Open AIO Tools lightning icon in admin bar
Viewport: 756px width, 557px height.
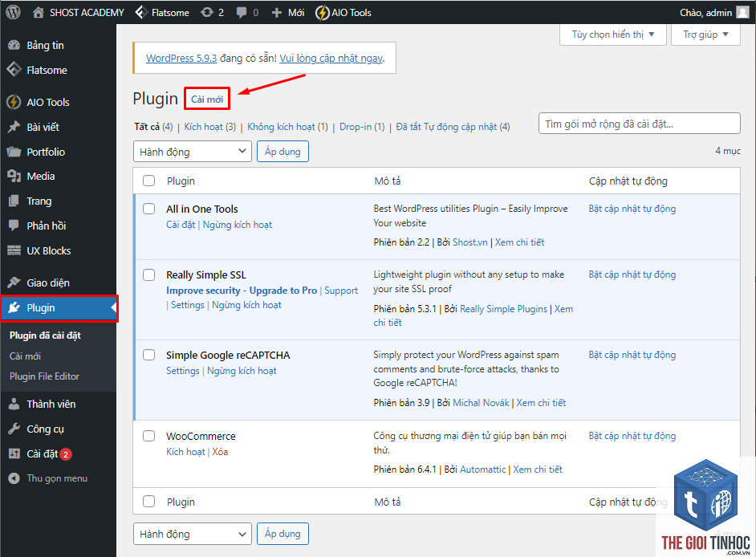pyautogui.click(x=322, y=13)
